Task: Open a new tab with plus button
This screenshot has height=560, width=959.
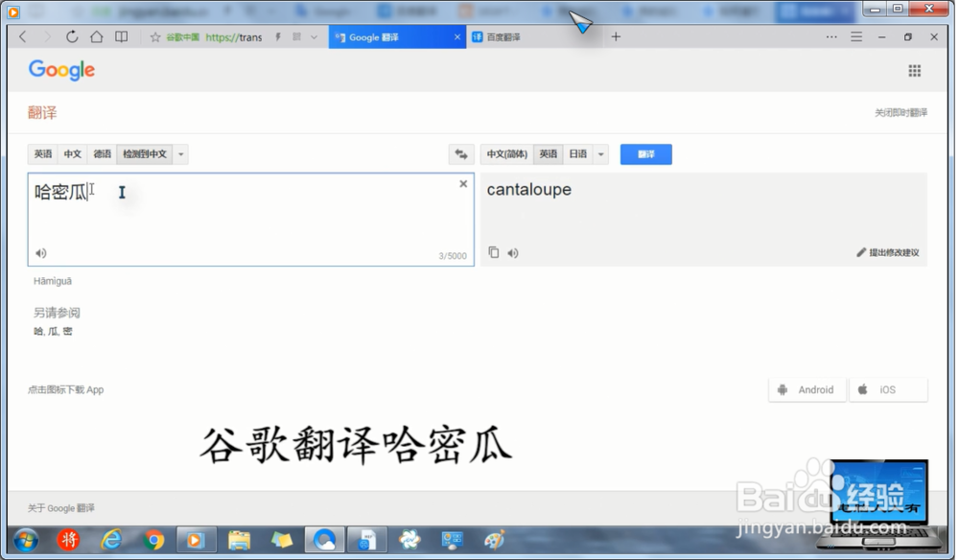Action: click(616, 36)
